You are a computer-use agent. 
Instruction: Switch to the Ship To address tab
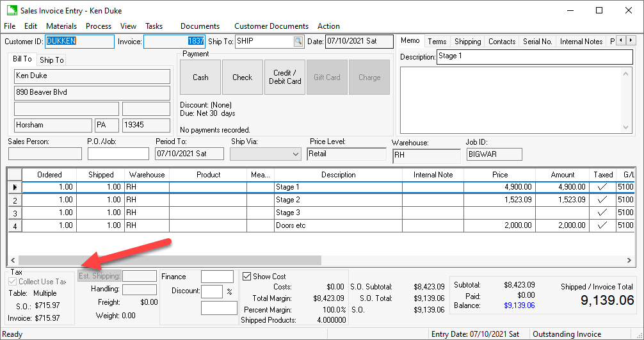(51, 60)
